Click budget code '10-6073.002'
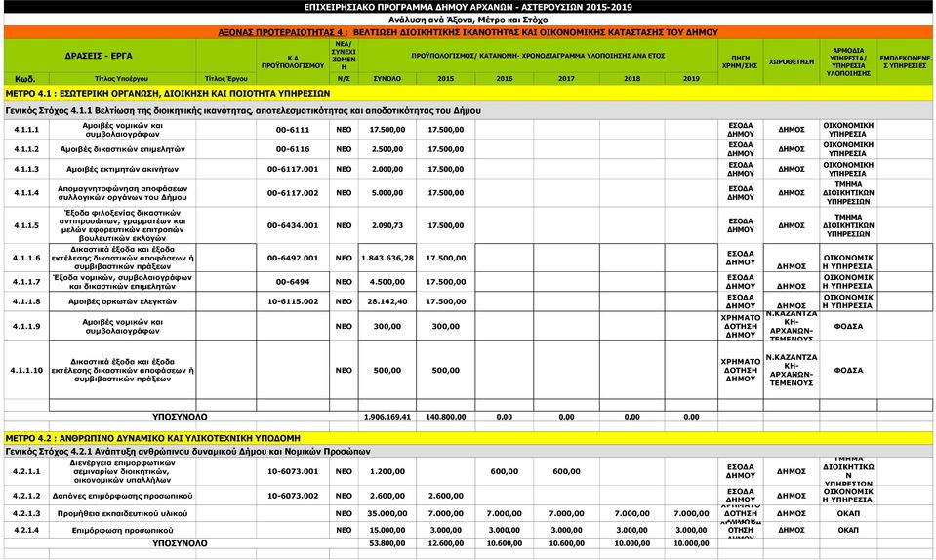Viewport: 936px width, 560px height. pyautogui.click(x=293, y=496)
